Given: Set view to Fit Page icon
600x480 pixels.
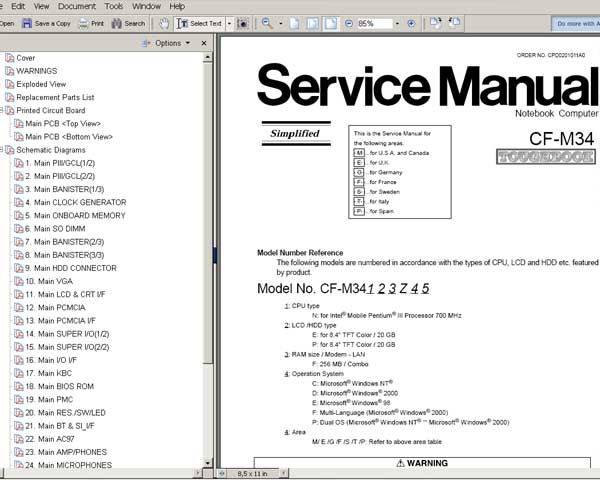Looking at the screenshot, I should pyautogui.click(x=313, y=23).
